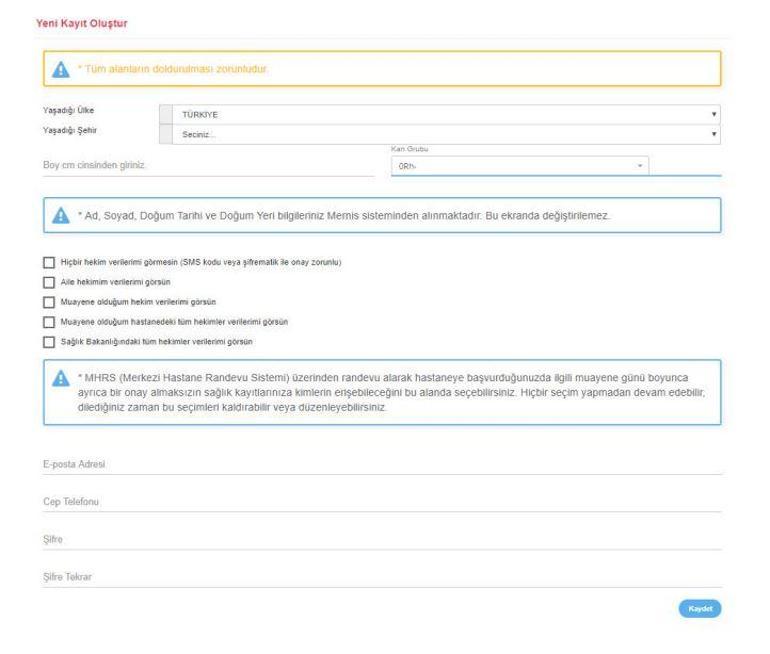
Task: Expand the Yaşadığı Şehir dropdown
Action: [445, 133]
